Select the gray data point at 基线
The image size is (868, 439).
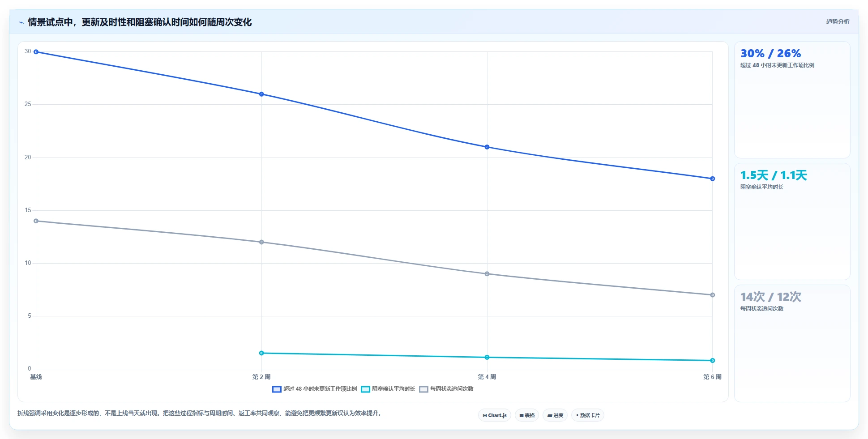[x=36, y=221]
